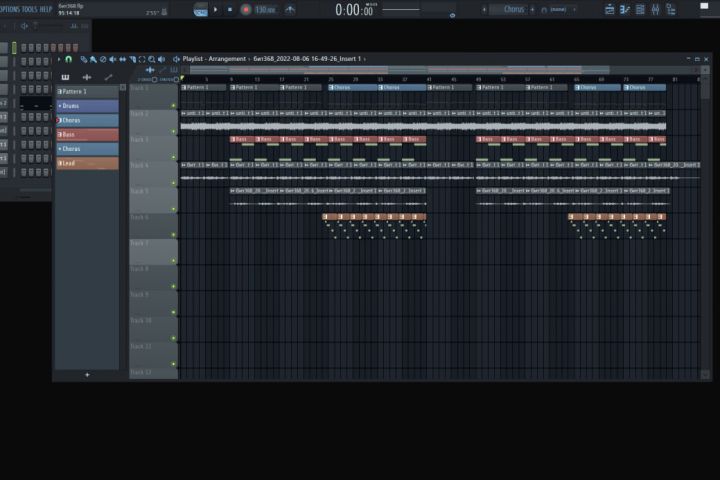Open the magnet snap options
This screenshot has height=480, width=720.
tap(68, 59)
